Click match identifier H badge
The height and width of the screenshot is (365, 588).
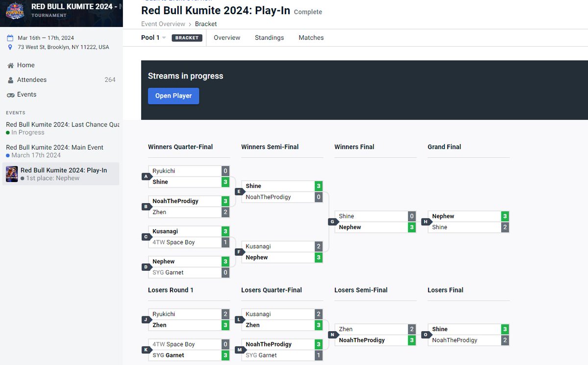click(x=425, y=222)
